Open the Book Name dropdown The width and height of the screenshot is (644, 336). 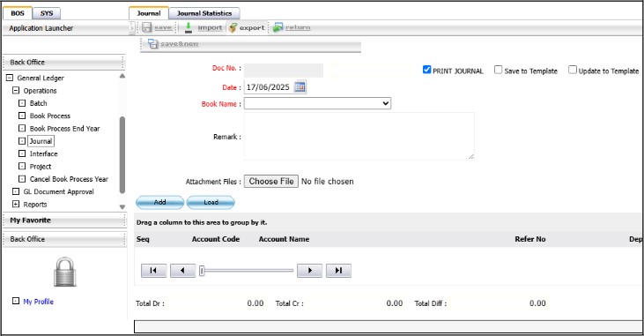point(317,103)
